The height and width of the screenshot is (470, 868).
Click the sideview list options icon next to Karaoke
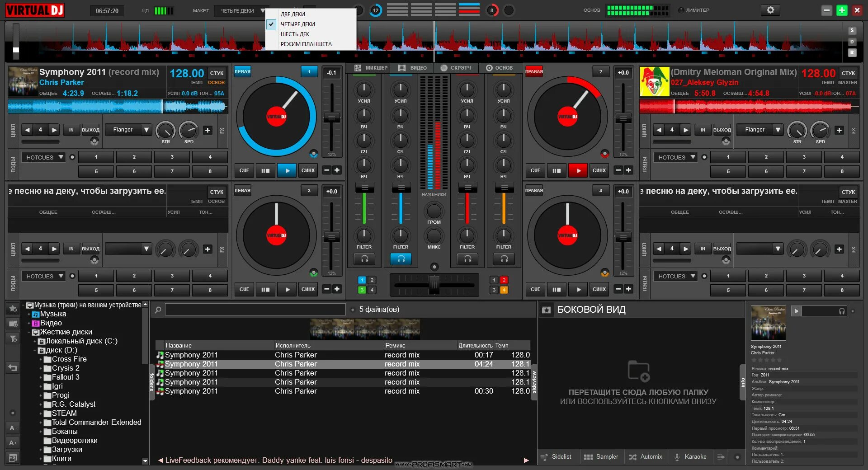tap(721, 457)
